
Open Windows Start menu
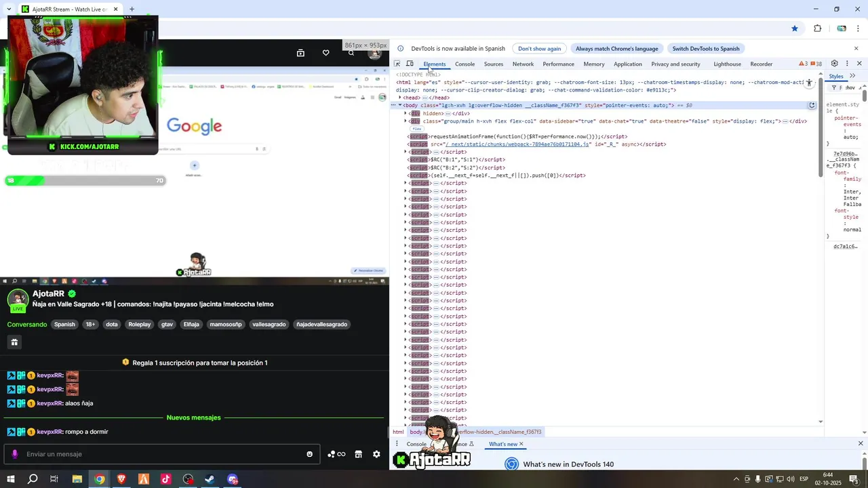(10, 479)
